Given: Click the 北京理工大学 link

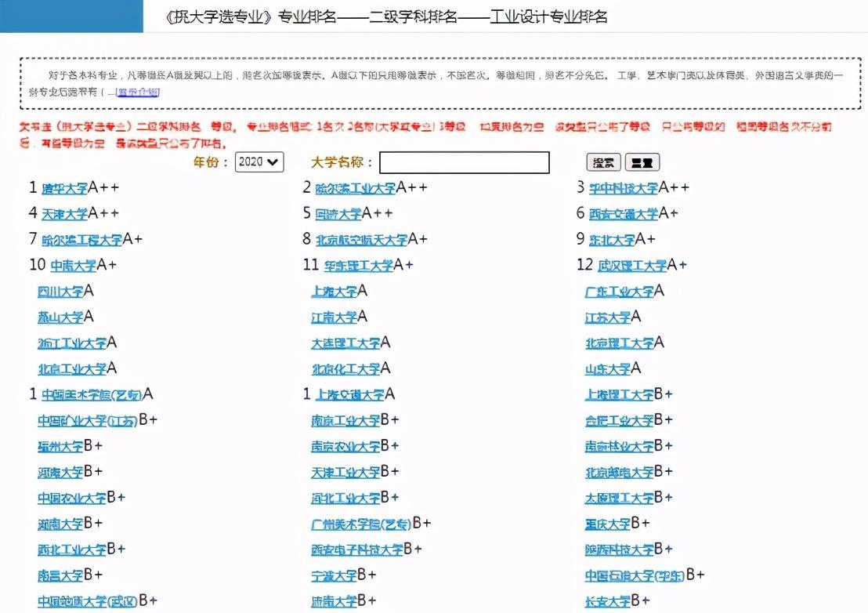Looking at the screenshot, I should point(619,343).
